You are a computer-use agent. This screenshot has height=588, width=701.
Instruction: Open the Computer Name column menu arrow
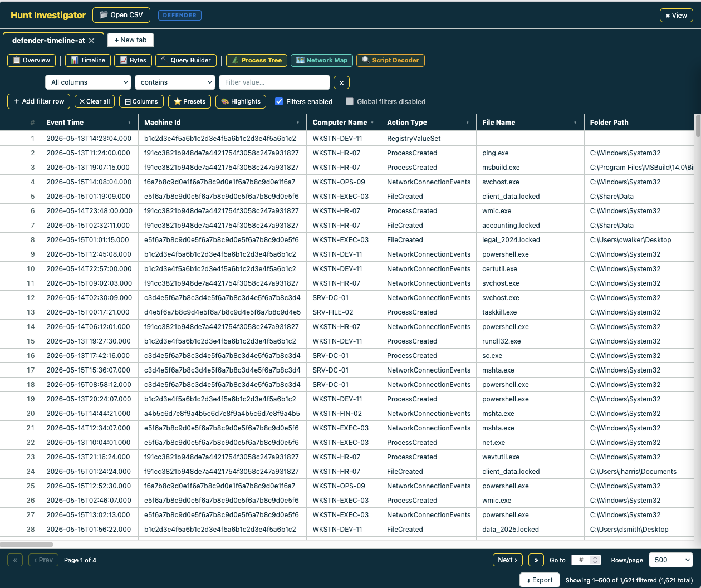[x=372, y=122]
